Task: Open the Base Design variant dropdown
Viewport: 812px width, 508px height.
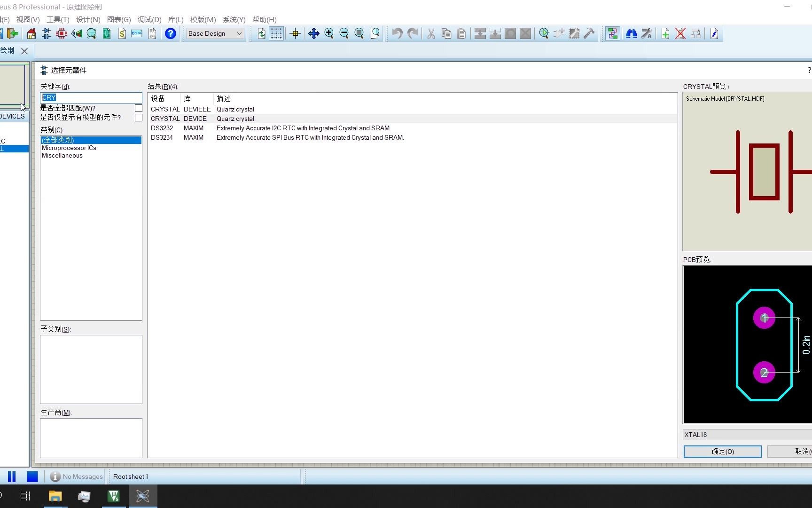Action: pos(215,33)
